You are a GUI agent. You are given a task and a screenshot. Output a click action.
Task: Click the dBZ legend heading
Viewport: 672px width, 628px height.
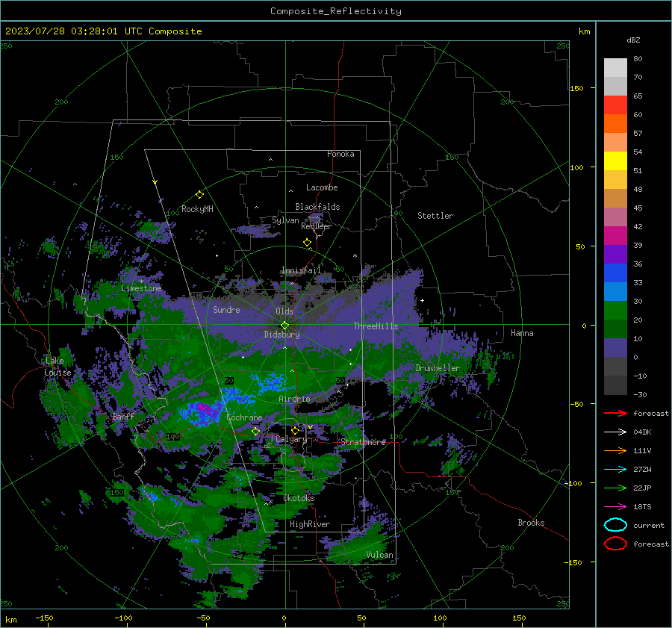pyautogui.click(x=633, y=40)
